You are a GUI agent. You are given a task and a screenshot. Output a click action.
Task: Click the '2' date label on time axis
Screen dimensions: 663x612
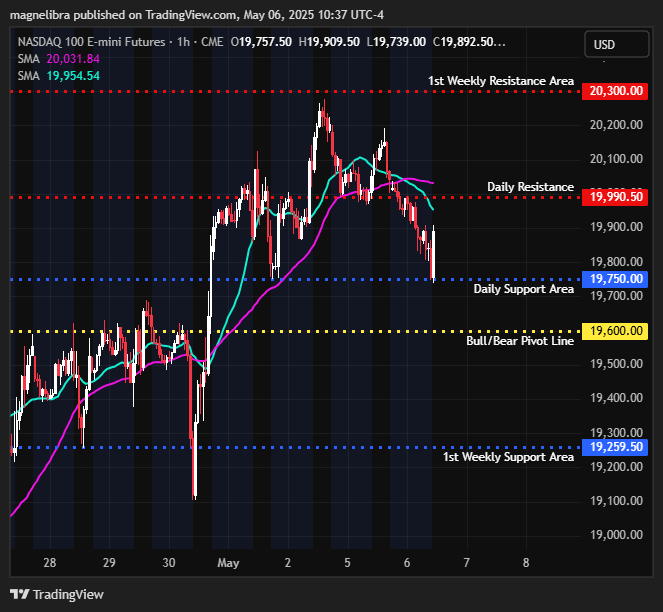pos(288,563)
